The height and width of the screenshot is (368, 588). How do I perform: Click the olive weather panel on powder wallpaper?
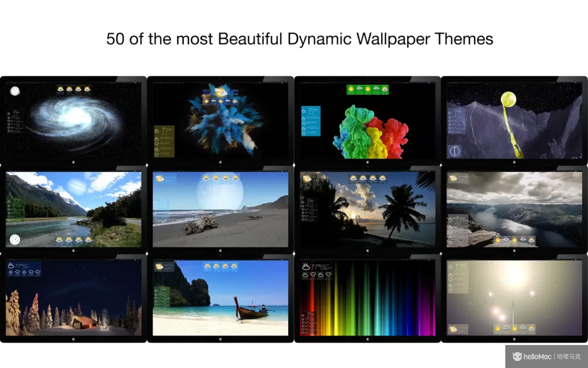coord(164,141)
